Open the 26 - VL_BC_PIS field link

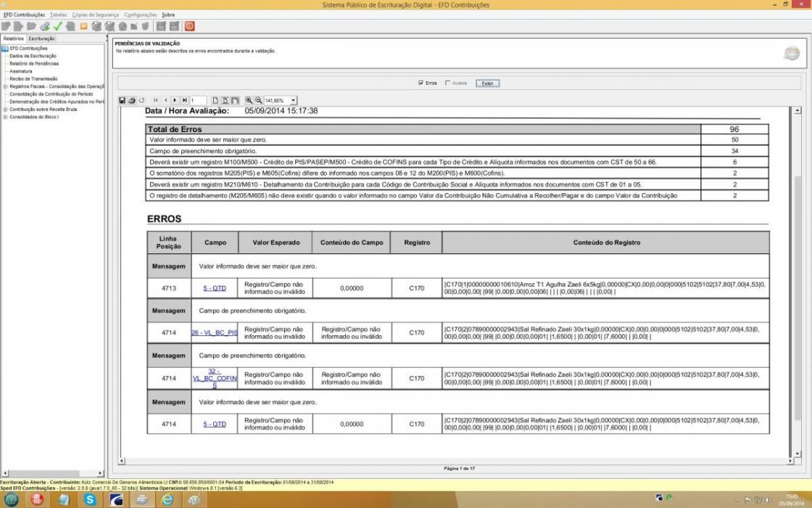click(x=215, y=332)
